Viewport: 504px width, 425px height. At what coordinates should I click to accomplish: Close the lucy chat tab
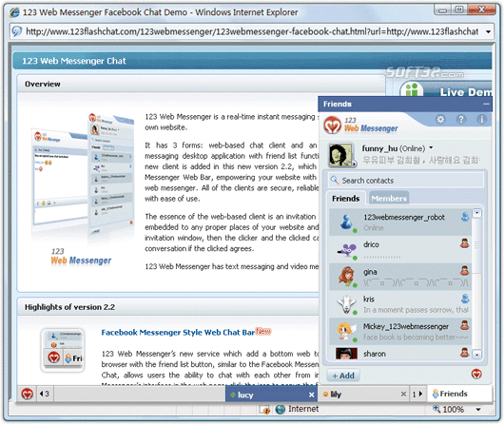tap(311, 395)
